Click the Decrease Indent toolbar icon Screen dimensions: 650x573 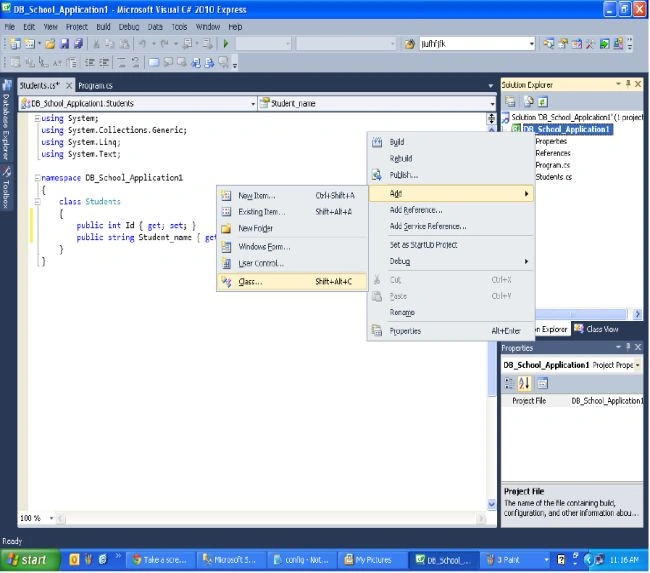pyautogui.click(x=90, y=63)
